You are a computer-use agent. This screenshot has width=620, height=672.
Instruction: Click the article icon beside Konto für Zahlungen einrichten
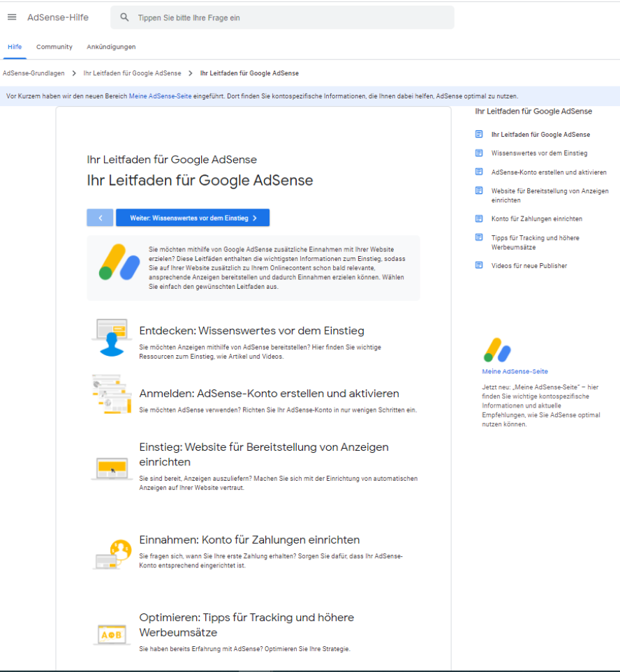(x=479, y=218)
